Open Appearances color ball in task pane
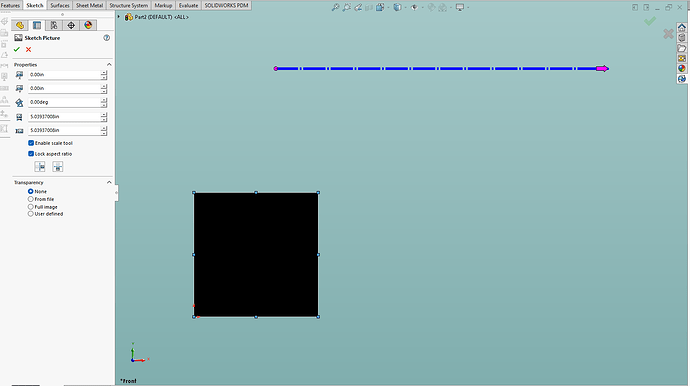Screen dimensions: 690x386 click(x=682, y=68)
